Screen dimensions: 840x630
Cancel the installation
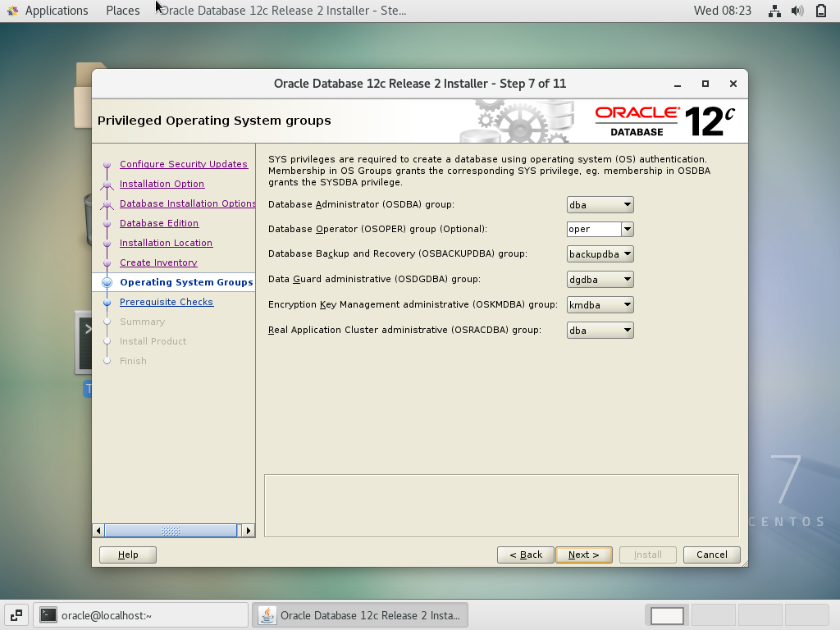click(712, 555)
